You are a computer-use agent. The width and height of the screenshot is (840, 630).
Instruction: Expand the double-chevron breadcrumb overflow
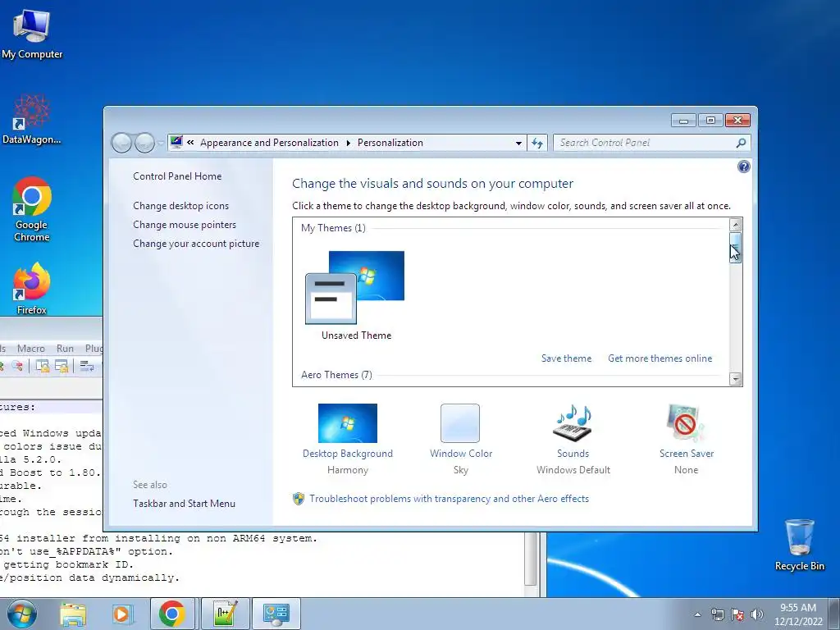coord(190,143)
